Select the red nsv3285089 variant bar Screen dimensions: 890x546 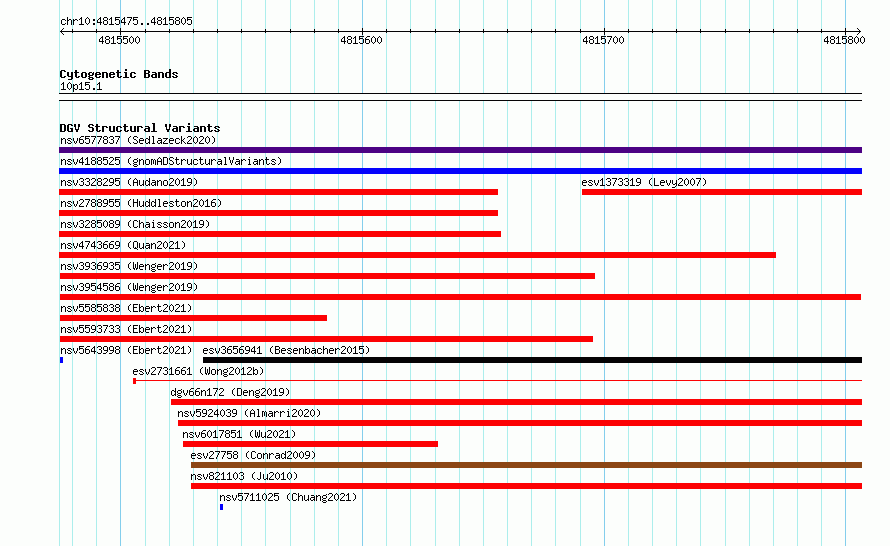280,234
